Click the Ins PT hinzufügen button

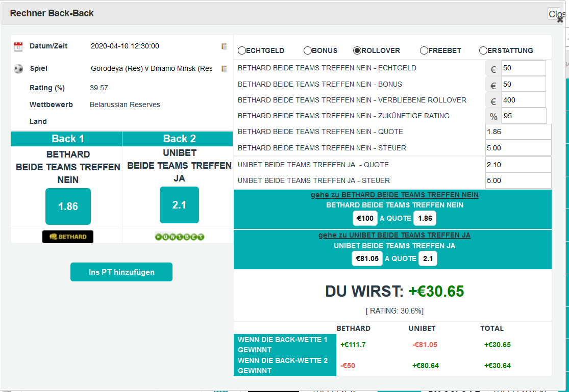click(x=121, y=272)
